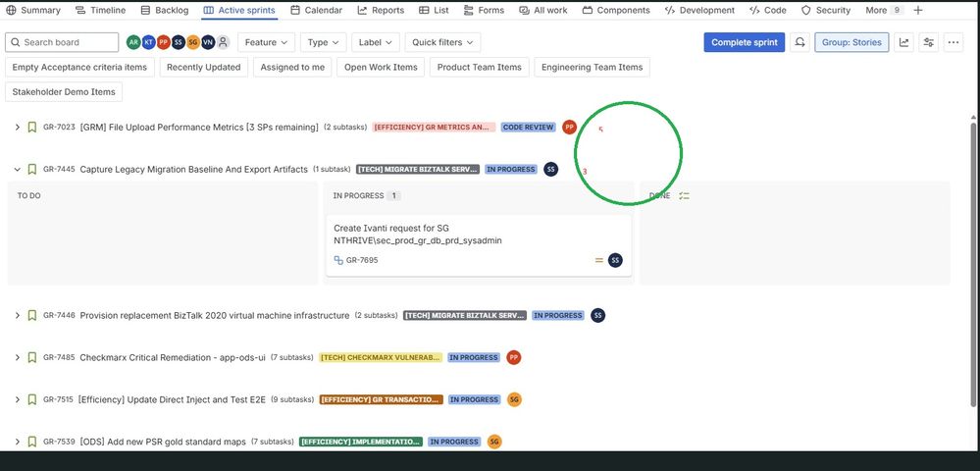Open the Reports tab
The width and height of the screenshot is (980, 471).
tap(381, 10)
